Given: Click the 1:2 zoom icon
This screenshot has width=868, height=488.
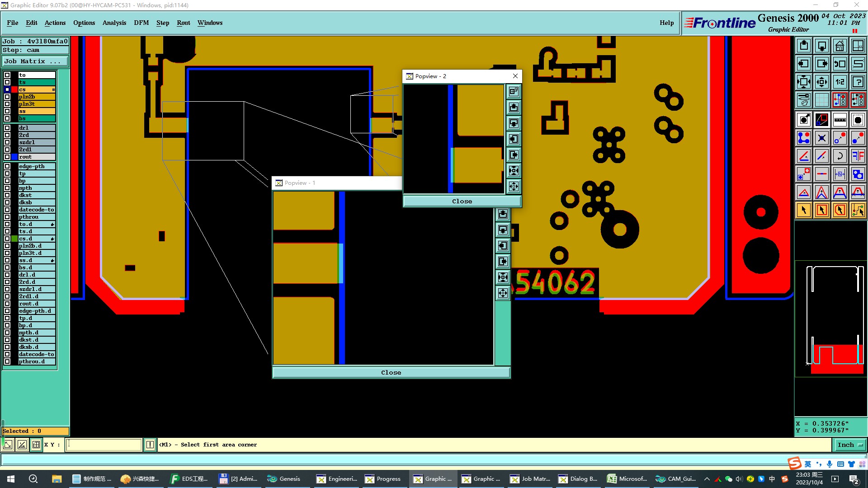Looking at the screenshot, I should (840, 82).
